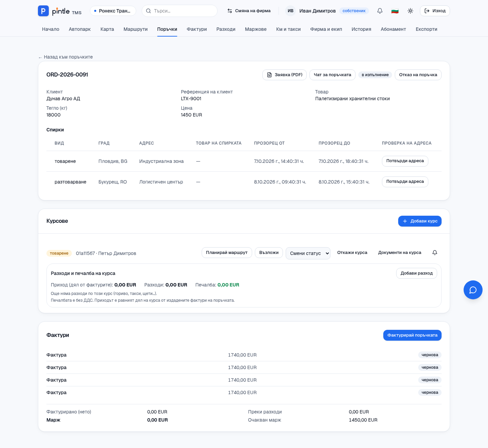Open the Фактури tab
488x448 pixels.
point(197,29)
